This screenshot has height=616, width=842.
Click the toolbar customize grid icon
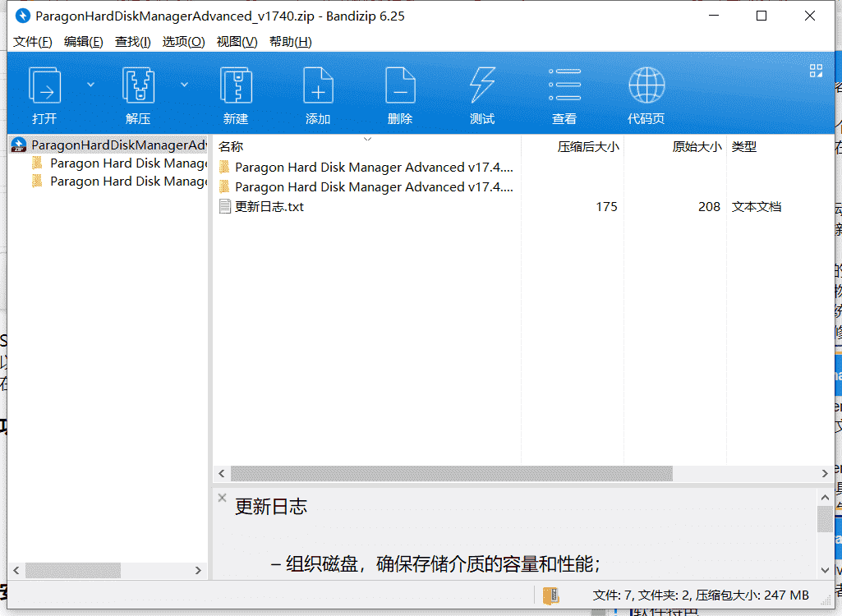(x=816, y=71)
